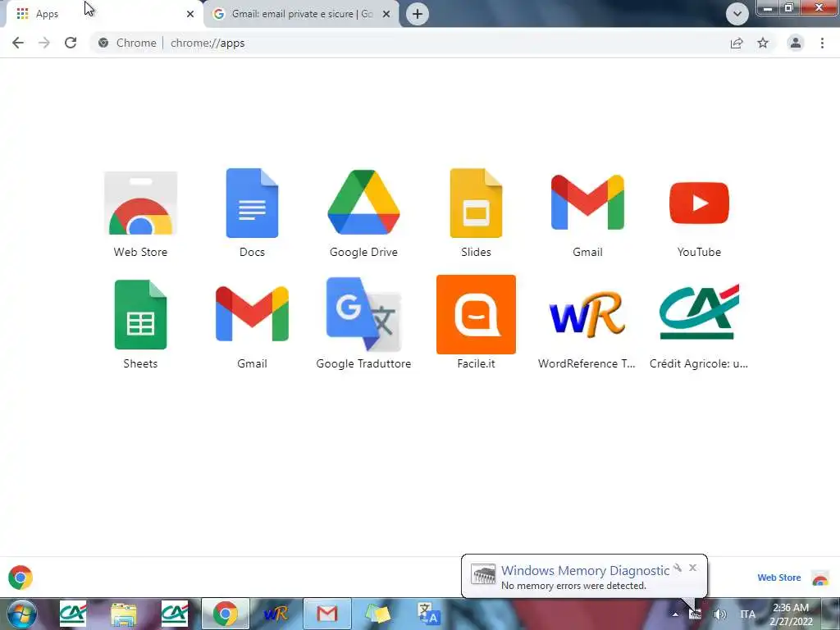Open the Windows Start menu
This screenshot has width=840, height=630.
point(21,614)
